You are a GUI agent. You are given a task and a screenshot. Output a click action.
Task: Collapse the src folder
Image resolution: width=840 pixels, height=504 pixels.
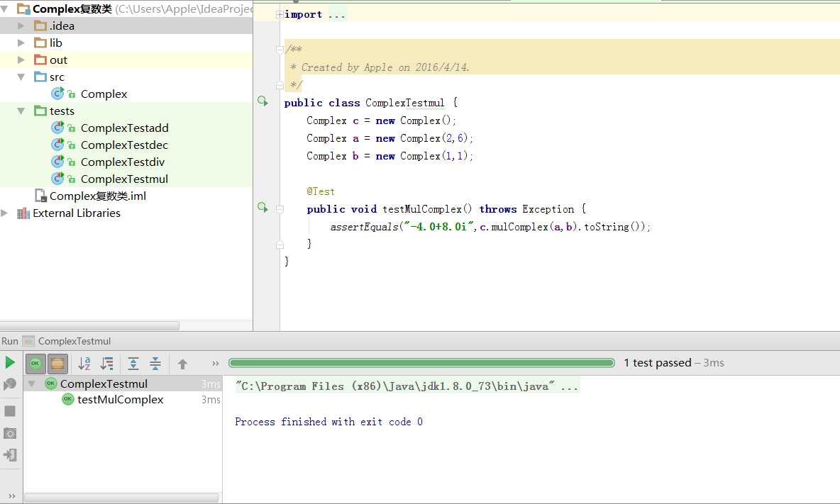point(21,77)
